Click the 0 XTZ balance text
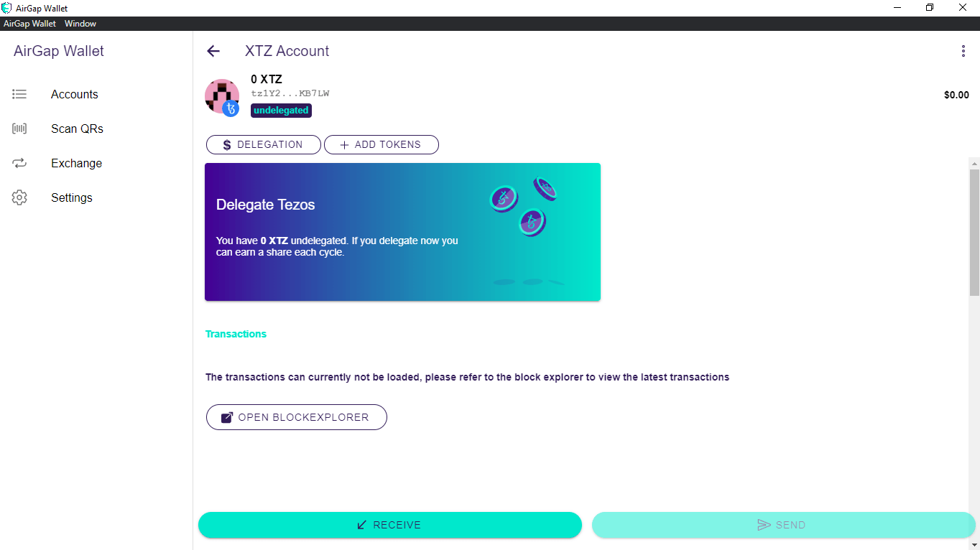Image resolution: width=980 pixels, height=550 pixels. [x=267, y=79]
